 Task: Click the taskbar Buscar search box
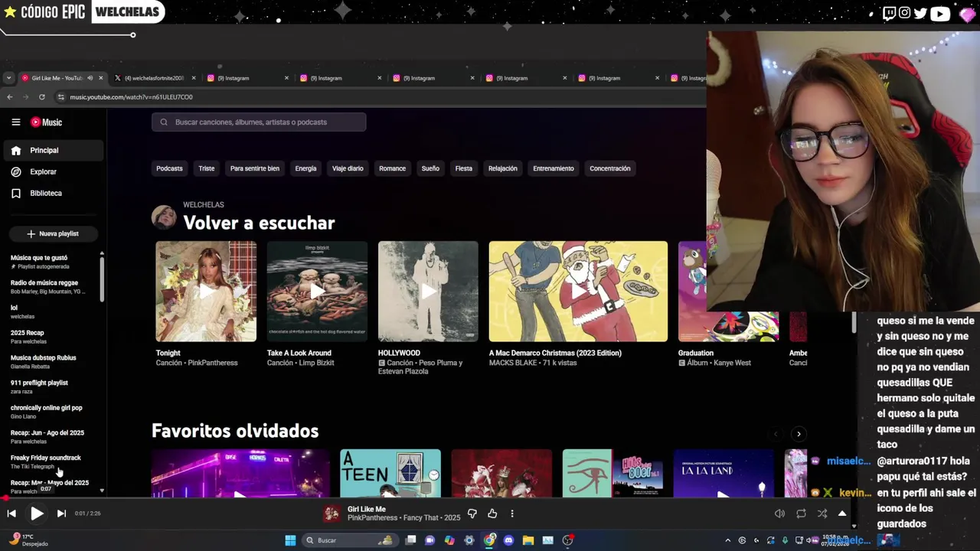[350, 540]
